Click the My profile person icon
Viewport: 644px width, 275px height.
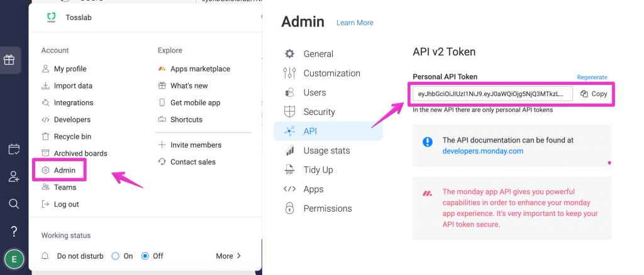pos(45,69)
